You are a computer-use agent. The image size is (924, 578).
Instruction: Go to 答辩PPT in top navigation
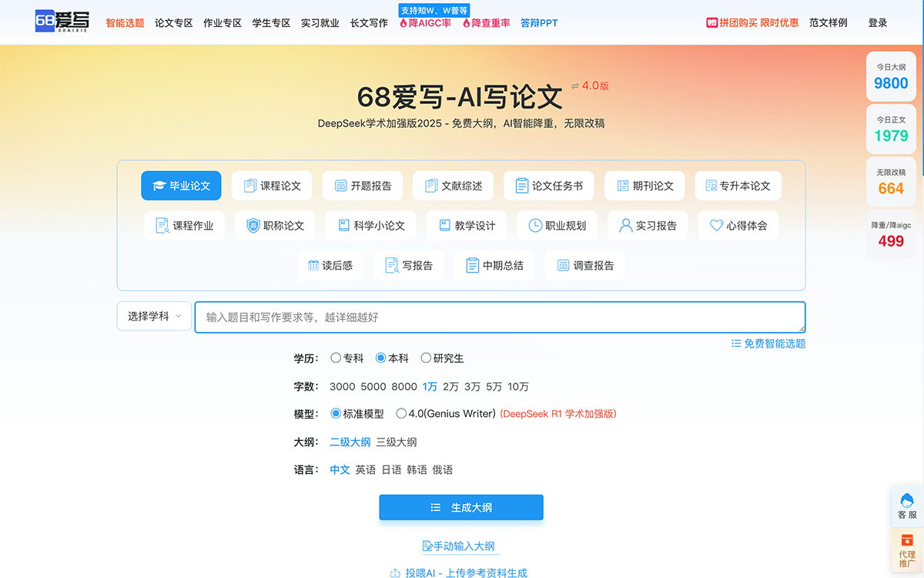coord(539,23)
